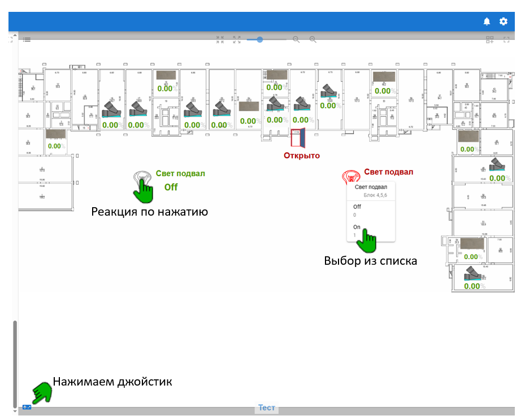Select the valve icon in room 22
This screenshot has width=525, height=420.
[193, 110]
